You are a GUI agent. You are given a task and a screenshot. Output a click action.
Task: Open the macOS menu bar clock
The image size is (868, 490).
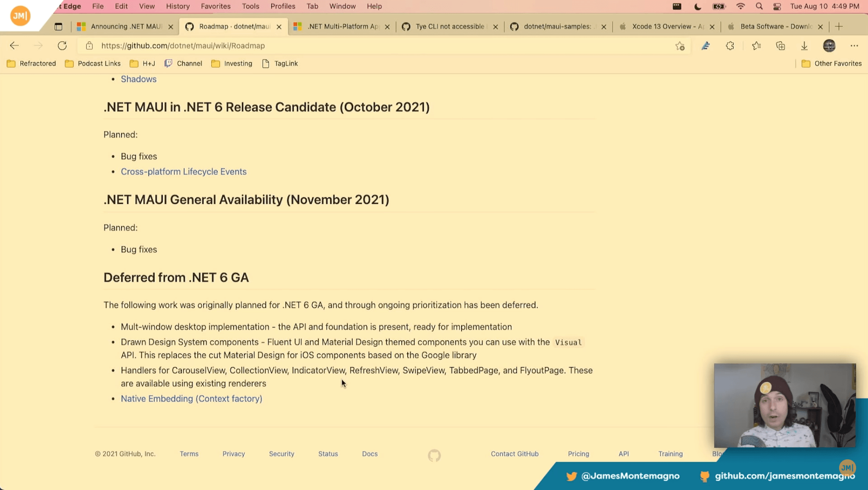click(825, 6)
